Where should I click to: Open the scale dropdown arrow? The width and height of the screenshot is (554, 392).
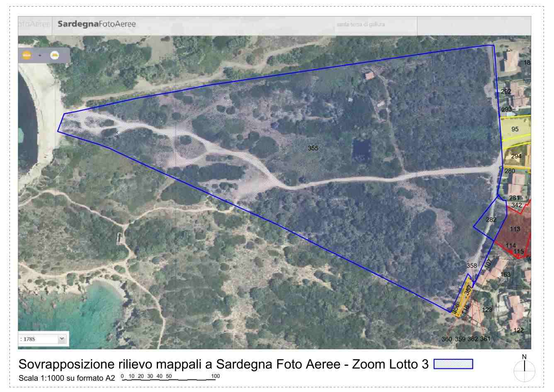pos(62,339)
